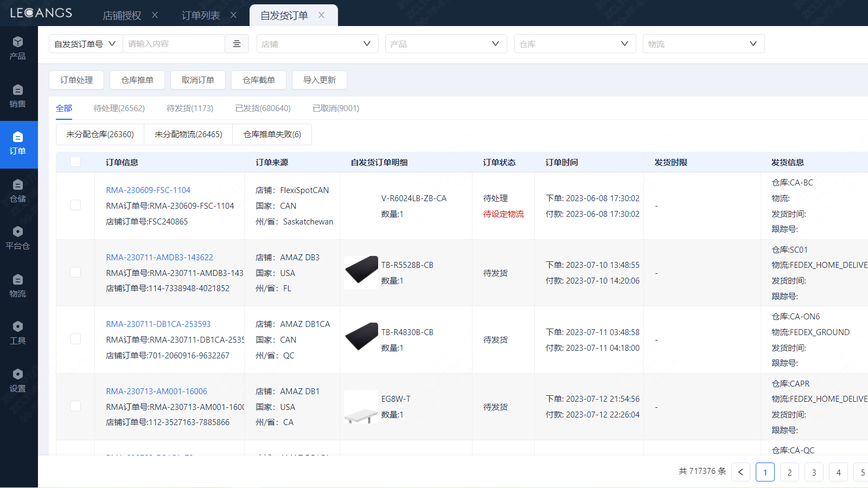868x488 pixels.
Task: Open order link RMA-230713-AM001-16006
Action: 156,391
